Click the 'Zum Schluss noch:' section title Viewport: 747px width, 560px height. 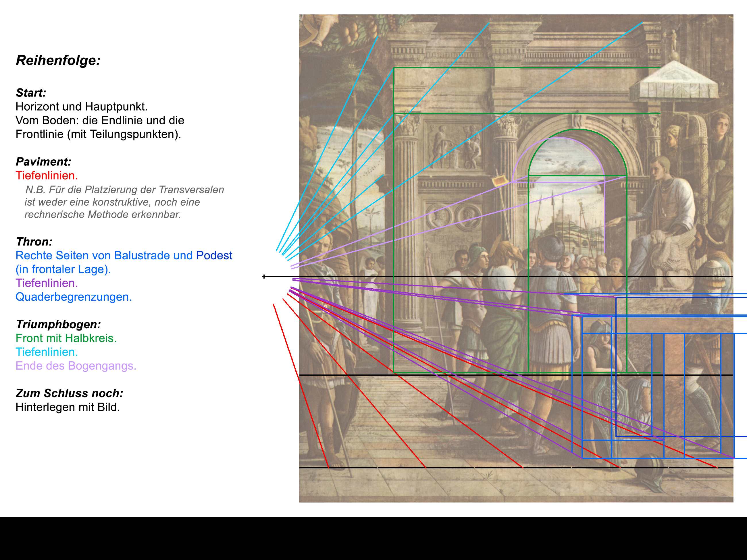69,393
